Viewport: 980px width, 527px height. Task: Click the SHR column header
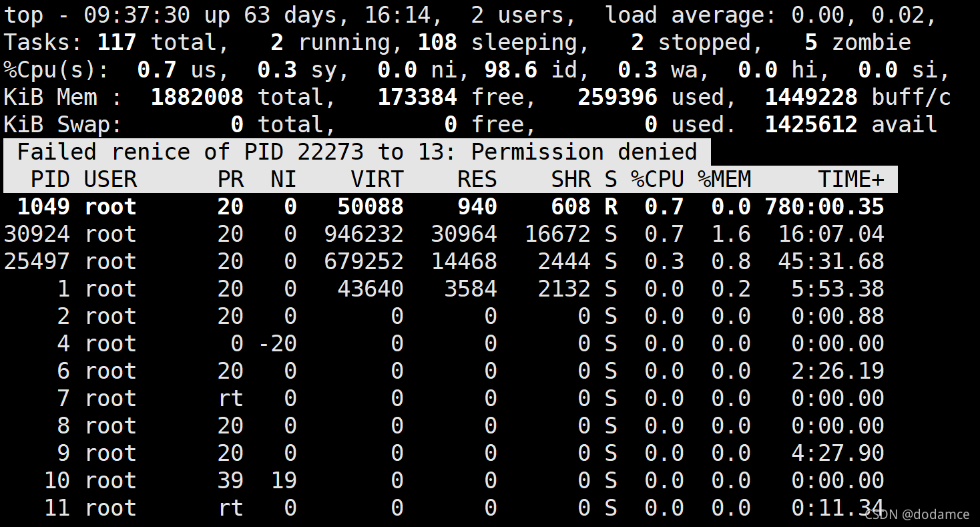click(571, 179)
